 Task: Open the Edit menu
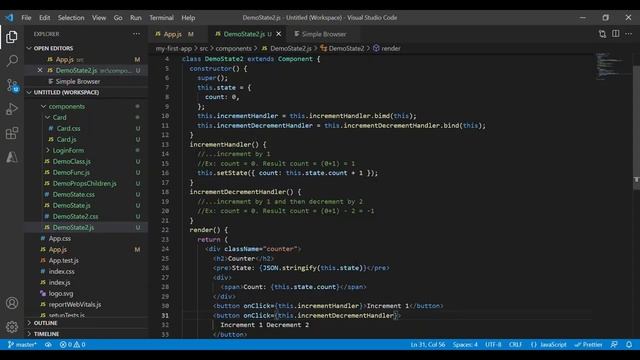[44, 18]
